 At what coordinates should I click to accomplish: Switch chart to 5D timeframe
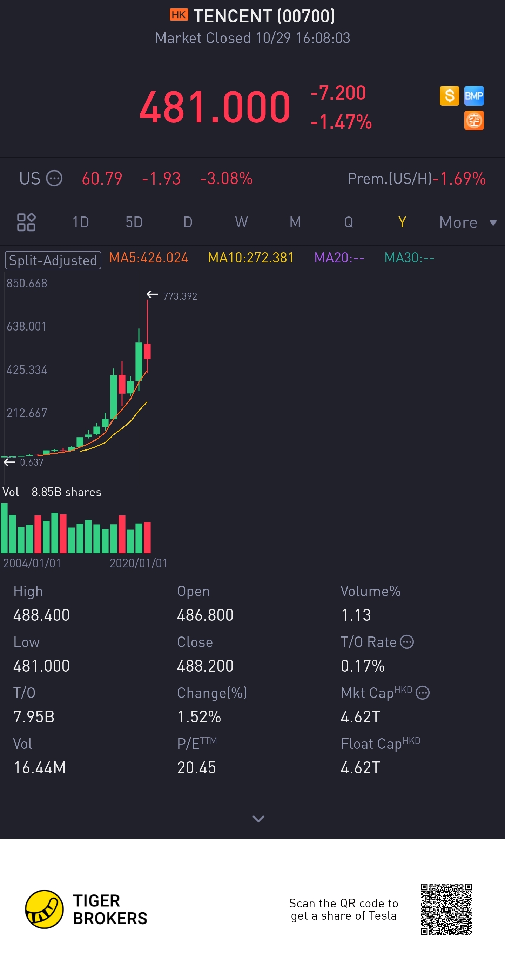(x=134, y=222)
